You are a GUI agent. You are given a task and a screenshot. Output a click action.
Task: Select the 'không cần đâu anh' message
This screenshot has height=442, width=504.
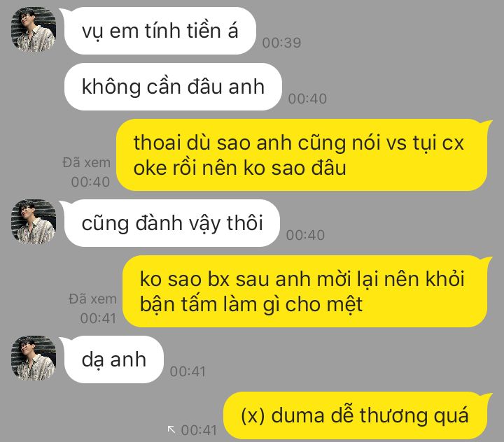[173, 87]
